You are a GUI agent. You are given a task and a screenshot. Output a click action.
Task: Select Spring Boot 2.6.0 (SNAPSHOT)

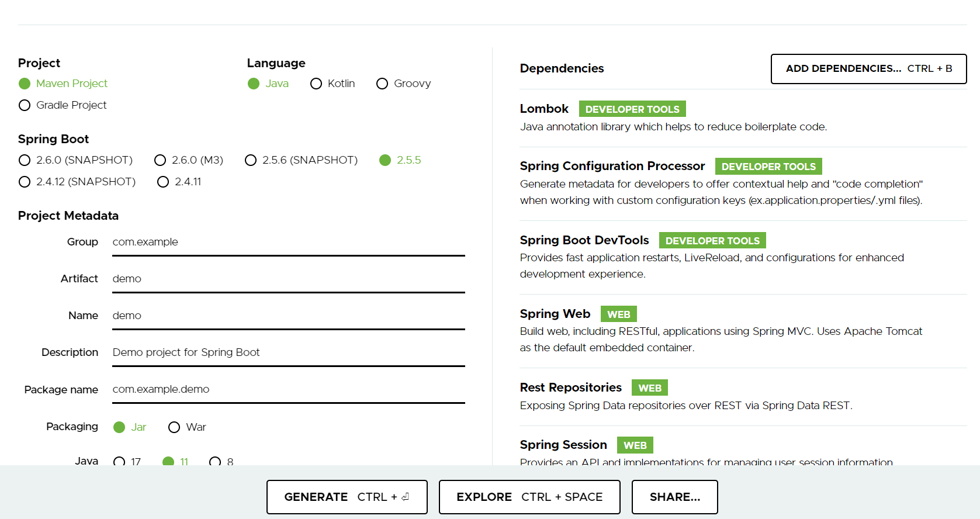coord(75,160)
